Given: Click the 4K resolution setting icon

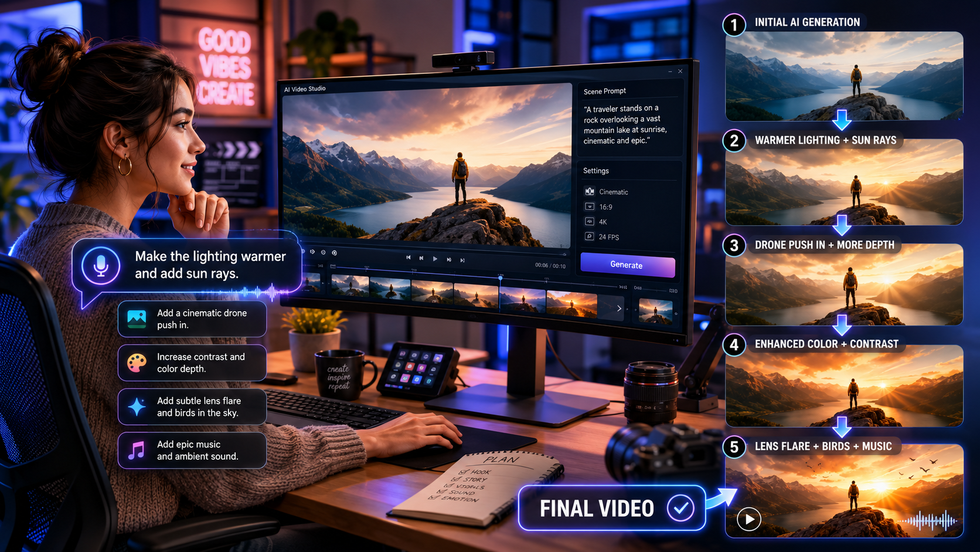Looking at the screenshot, I should [590, 221].
